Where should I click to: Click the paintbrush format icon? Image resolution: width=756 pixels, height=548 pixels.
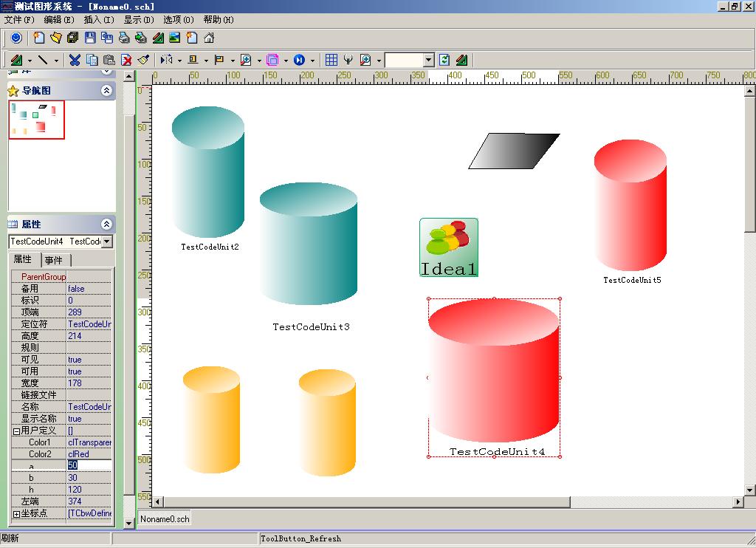pyautogui.click(x=143, y=60)
